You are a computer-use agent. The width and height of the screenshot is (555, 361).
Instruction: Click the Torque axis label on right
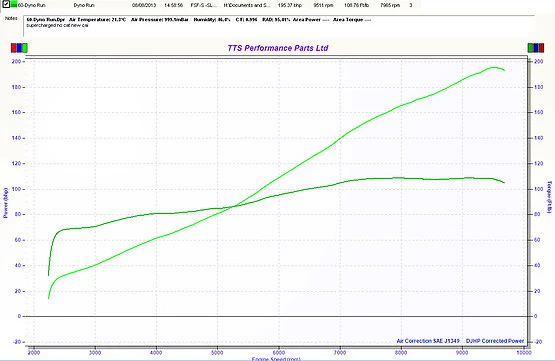pos(549,197)
